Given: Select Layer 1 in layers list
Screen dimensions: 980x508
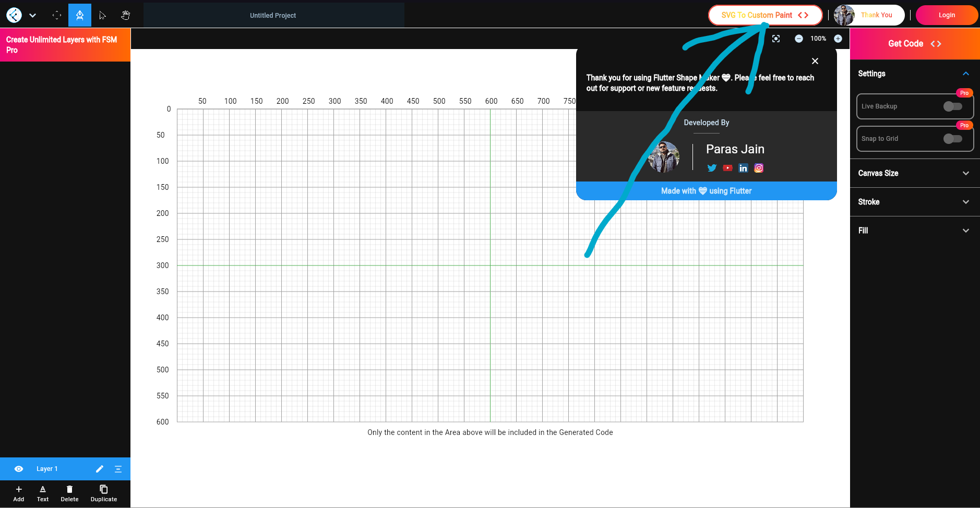Looking at the screenshot, I should coord(65,469).
